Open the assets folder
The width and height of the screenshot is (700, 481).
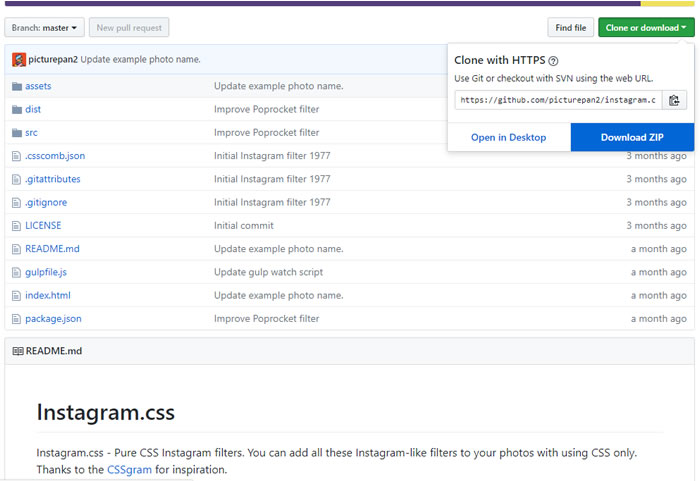click(38, 86)
